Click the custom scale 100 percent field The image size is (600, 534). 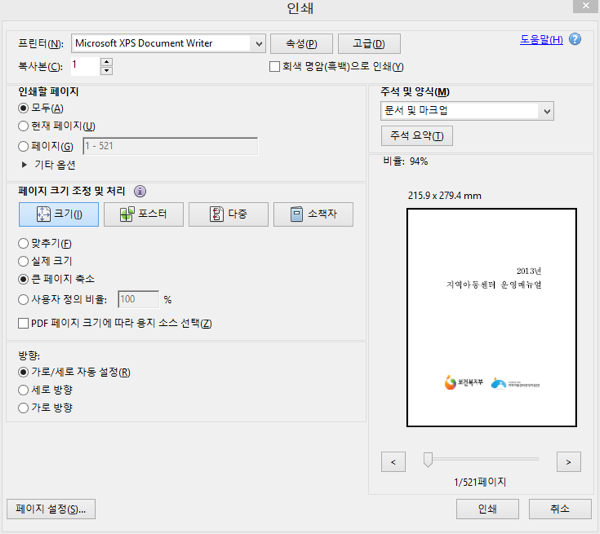pos(138,299)
